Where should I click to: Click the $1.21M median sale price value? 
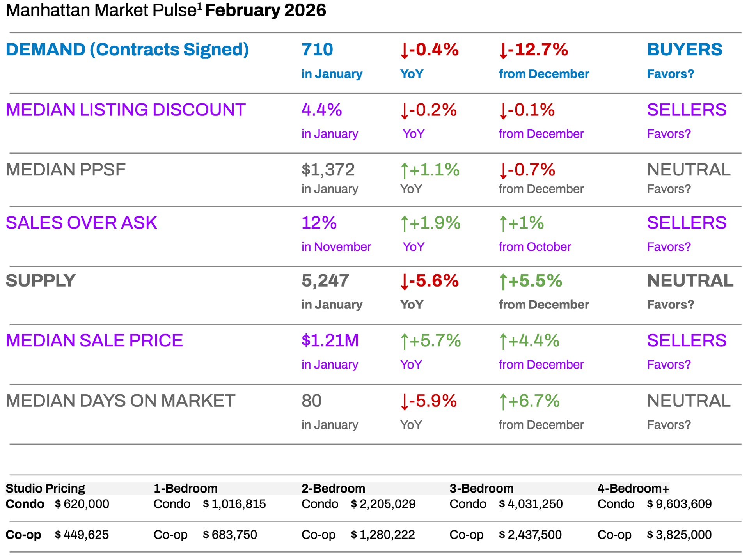click(330, 340)
